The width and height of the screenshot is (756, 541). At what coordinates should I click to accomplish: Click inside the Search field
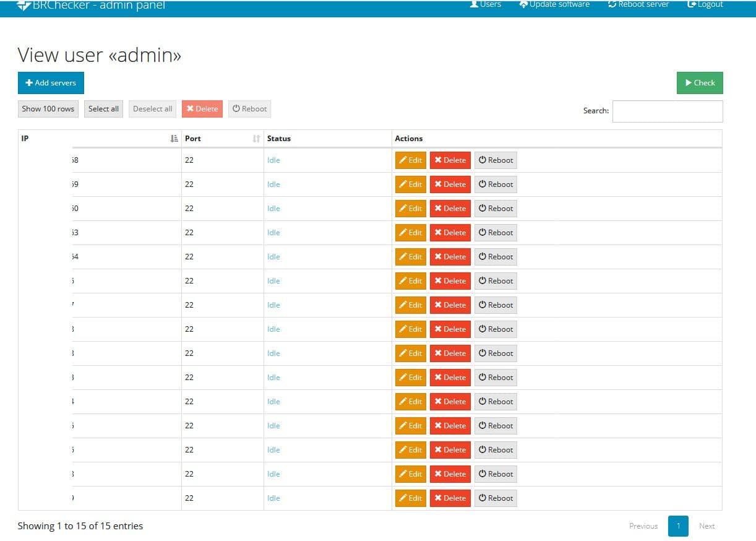(667, 111)
